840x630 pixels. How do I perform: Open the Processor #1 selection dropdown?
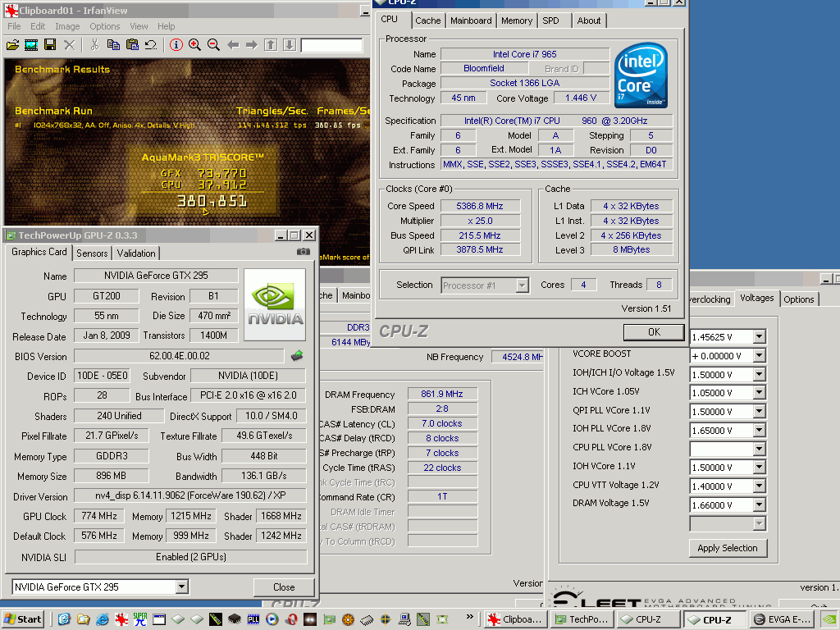(x=522, y=285)
